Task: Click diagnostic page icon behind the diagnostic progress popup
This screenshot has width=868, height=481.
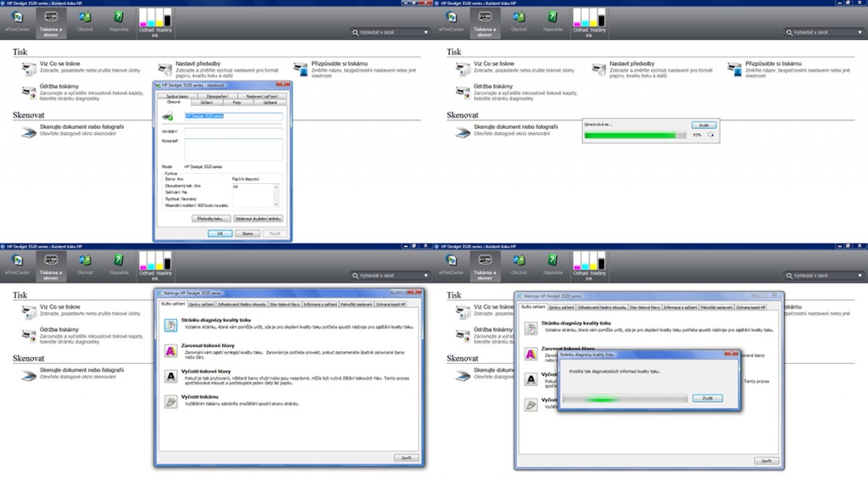Action: click(x=531, y=328)
